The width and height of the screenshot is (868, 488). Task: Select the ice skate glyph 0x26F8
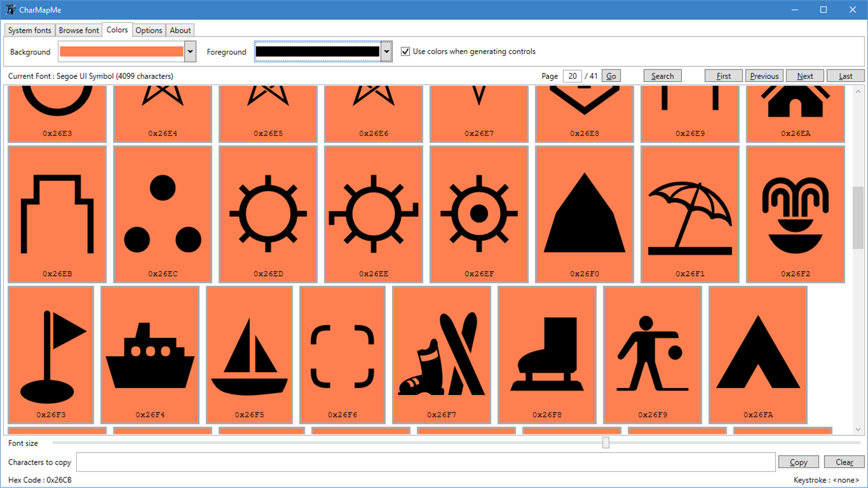coord(547,355)
